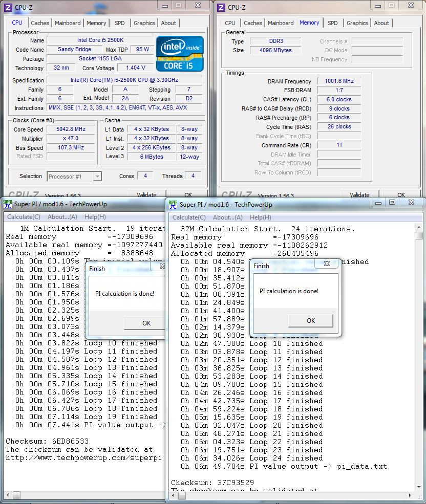The height and width of the screenshot is (504, 426).
Task: Select Mainboard tab in right CPU-Z window
Action: point(281,23)
